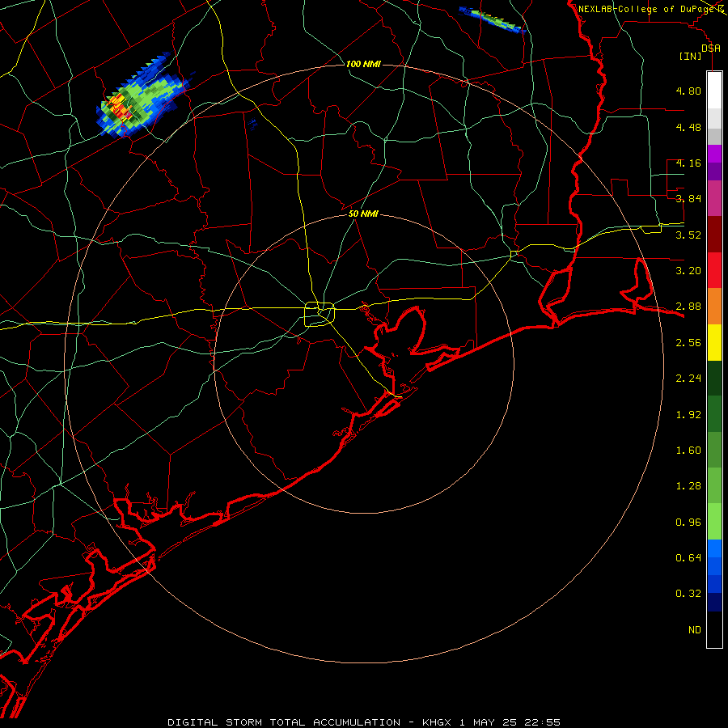Click the "0.32" legend value
The width and height of the screenshot is (728, 728).
(688, 594)
